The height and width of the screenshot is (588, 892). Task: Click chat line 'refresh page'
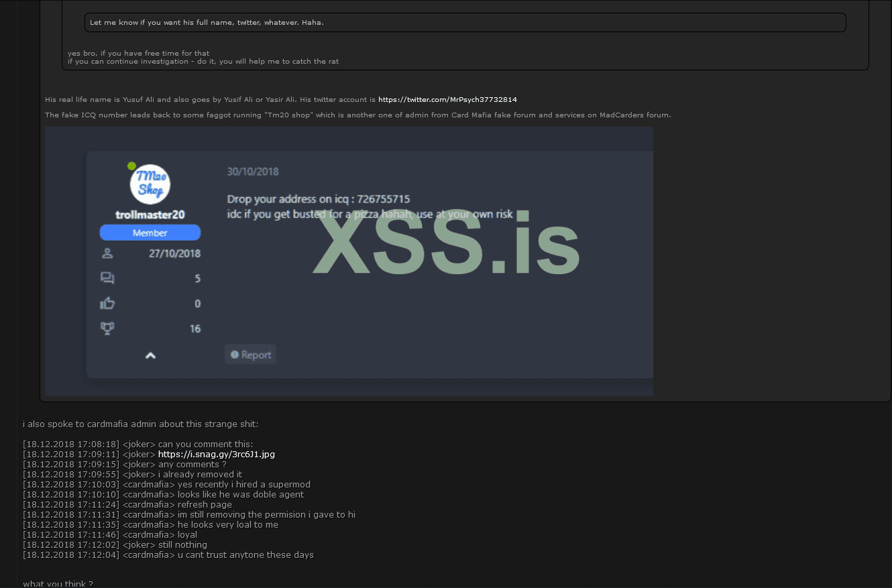127,505
